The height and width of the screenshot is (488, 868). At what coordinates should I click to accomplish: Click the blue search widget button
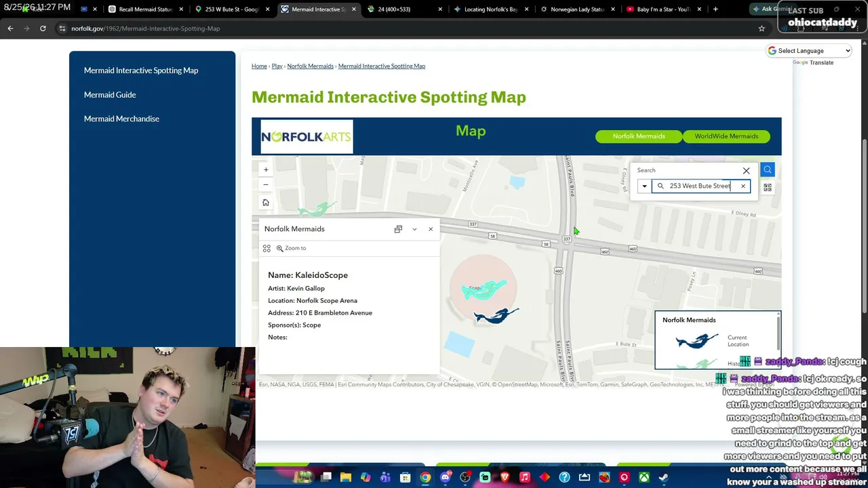click(768, 169)
